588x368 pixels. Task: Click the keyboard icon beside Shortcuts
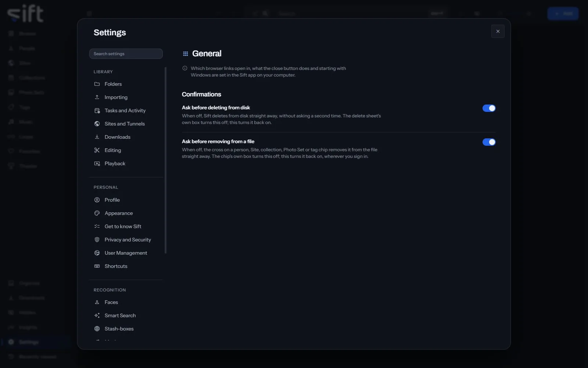pos(97,266)
